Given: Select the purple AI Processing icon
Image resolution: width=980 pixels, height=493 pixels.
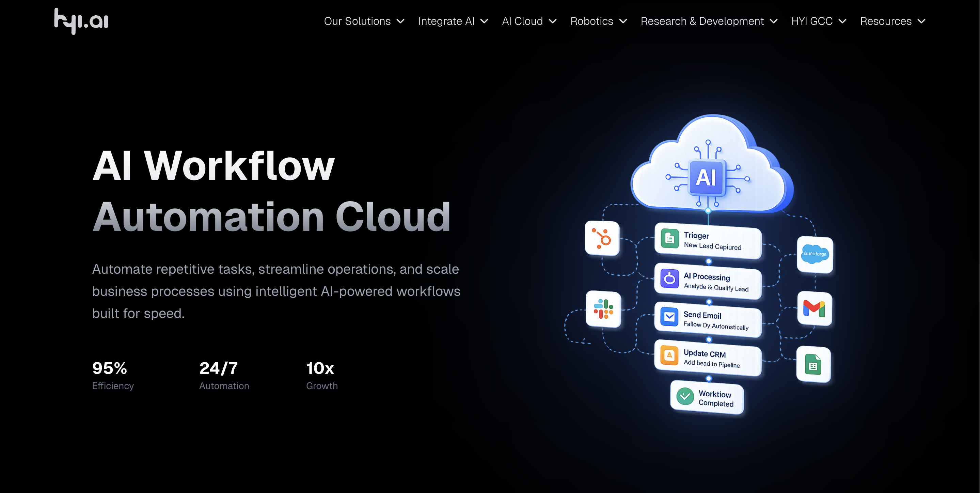Looking at the screenshot, I should pyautogui.click(x=669, y=279).
